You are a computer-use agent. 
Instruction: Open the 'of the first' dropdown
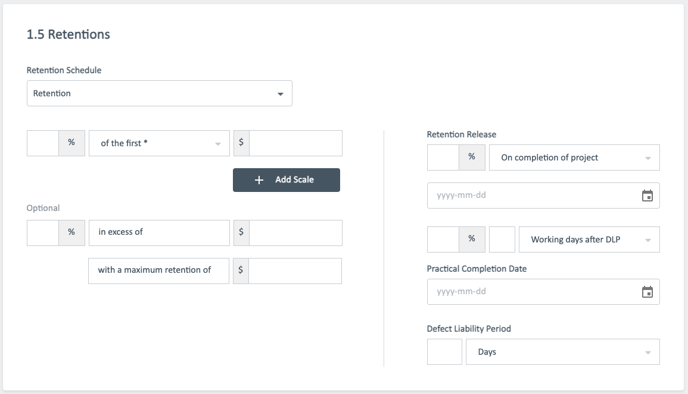coord(159,143)
